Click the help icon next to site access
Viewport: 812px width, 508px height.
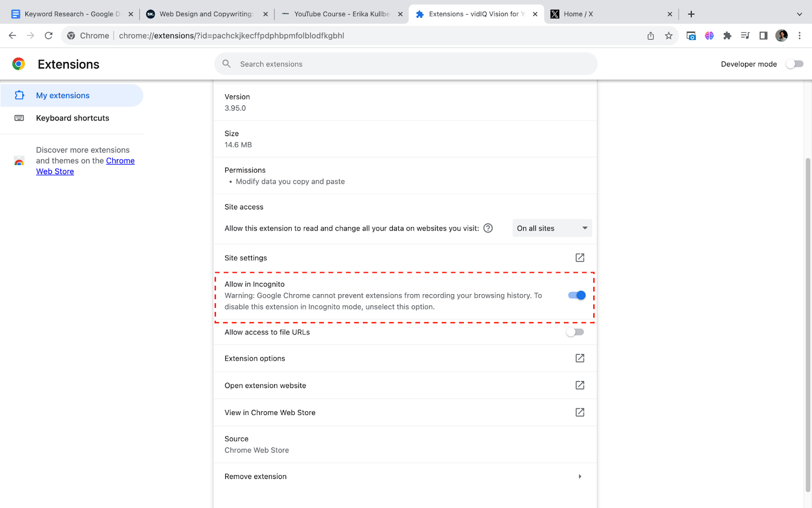[x=488, y=228]
